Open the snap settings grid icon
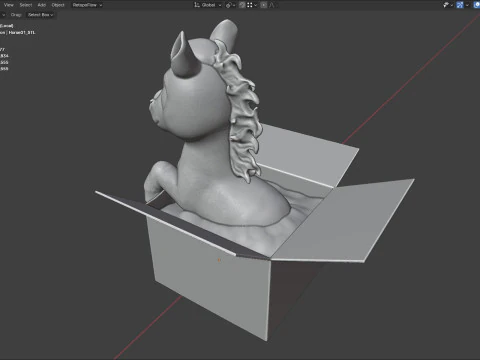 coord(250,5)
